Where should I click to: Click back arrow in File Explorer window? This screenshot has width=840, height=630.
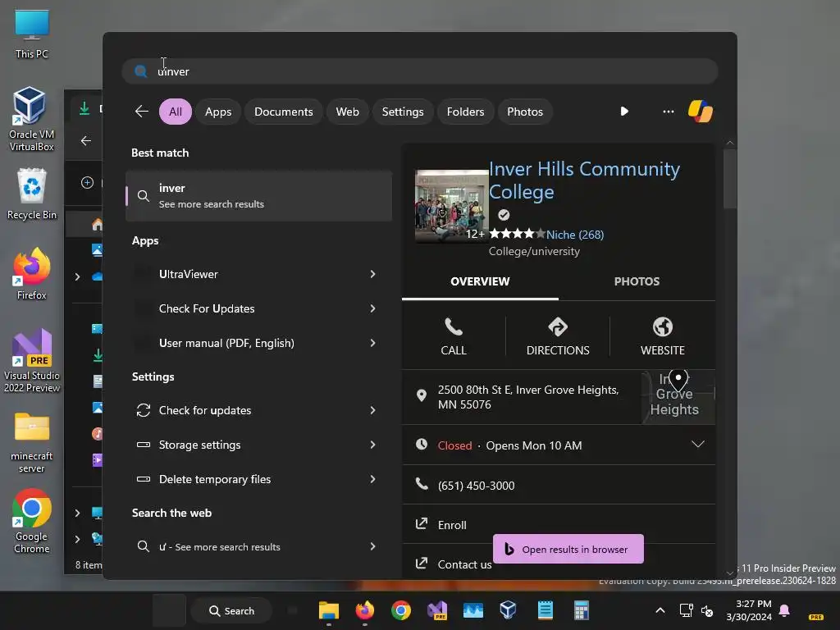click(85, 140)
